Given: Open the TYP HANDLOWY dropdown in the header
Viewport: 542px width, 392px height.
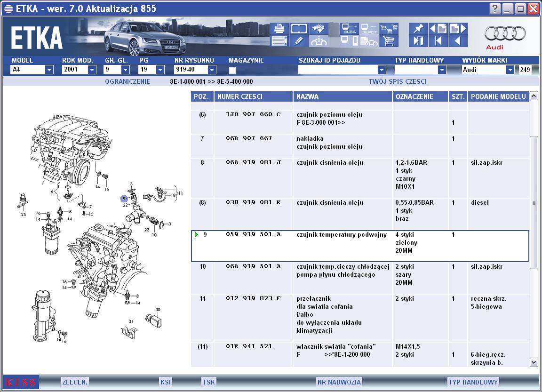Looking at the screenshot, I should click(441, 70).
